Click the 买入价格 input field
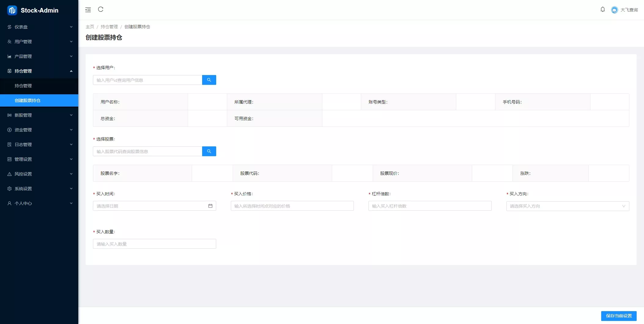This screenshot has width=644, height=324. pos(292,206)
